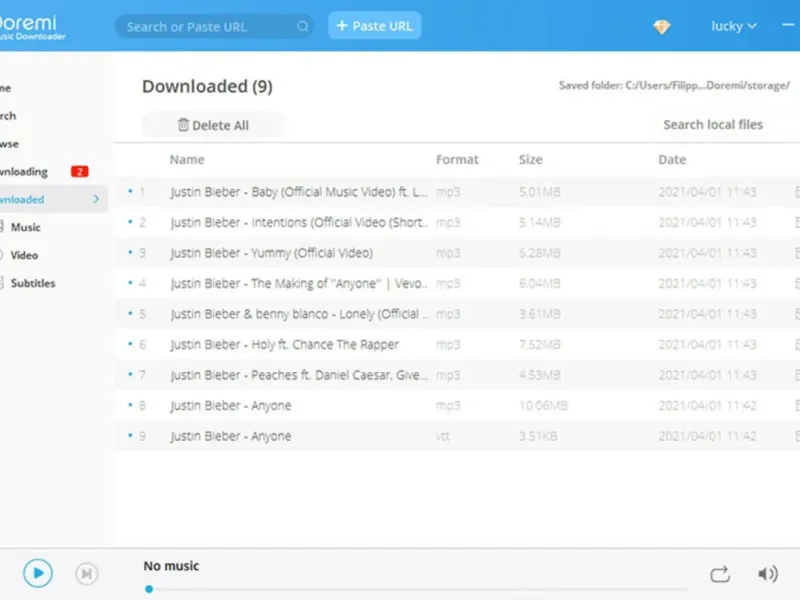The width and height of the screenshot is (800, 600).
Task: Expand the Downloaded section chevron
Action: 96,199
